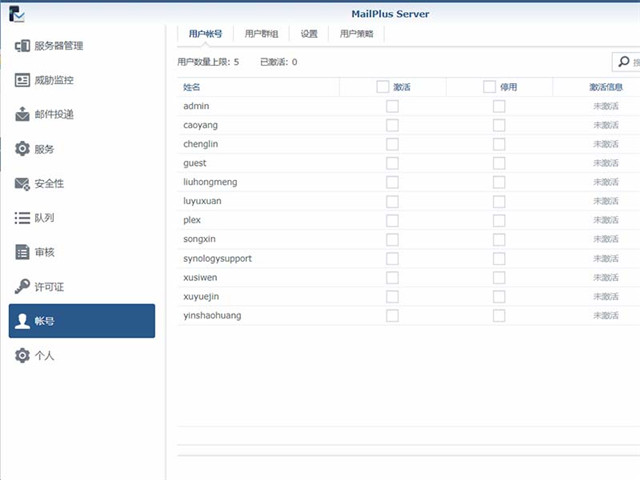This screenshot has height=480, width=640.
Task: Check the 激活 box for xusiwen
Action: tap(392, 278)
